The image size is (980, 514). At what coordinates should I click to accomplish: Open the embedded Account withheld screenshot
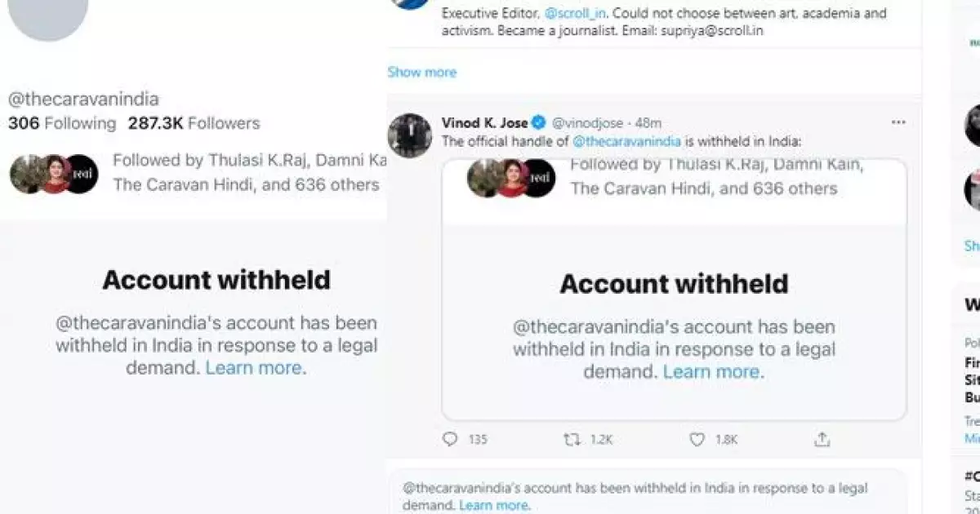[675, 290]
